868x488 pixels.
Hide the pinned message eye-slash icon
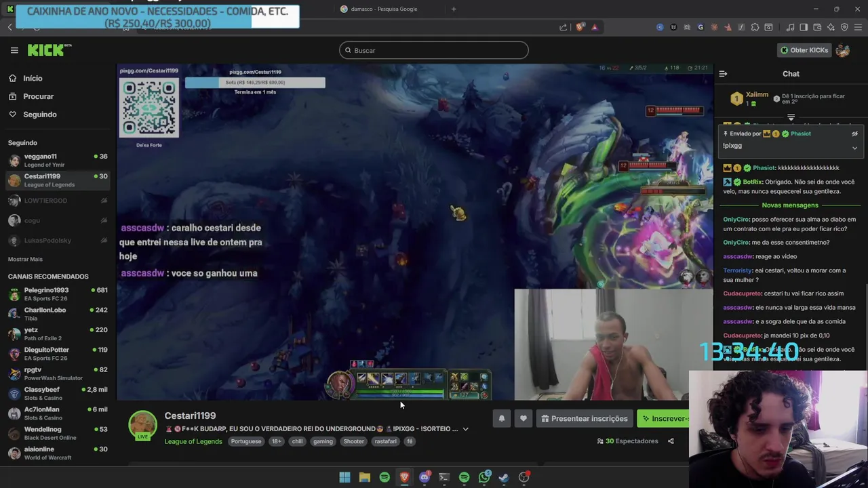(854, 134)
